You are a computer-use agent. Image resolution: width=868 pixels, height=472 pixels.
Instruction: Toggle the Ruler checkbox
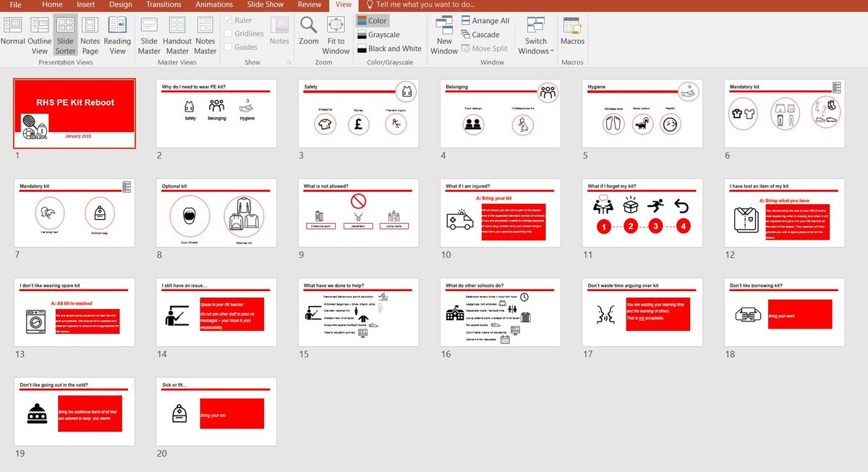[x=239, y=21]
